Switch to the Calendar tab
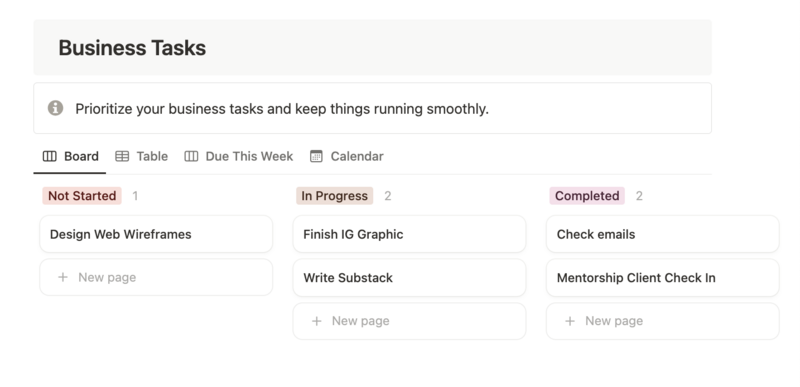The image size is (800, 387). coord(347,156)
